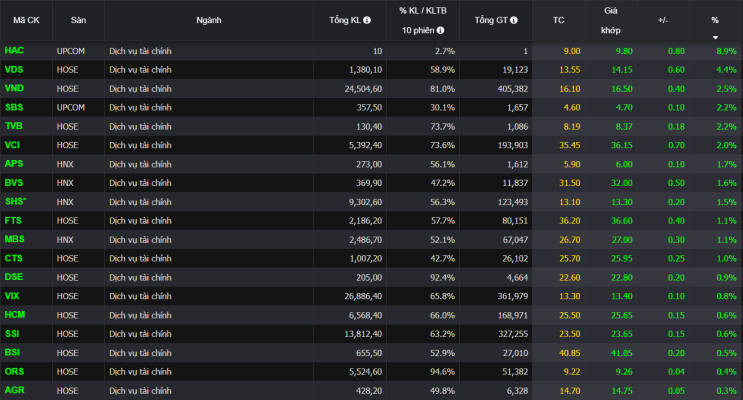743x400 pixels.
Task: Click 0.3% change in AGR row
Action: coord(726,391)
